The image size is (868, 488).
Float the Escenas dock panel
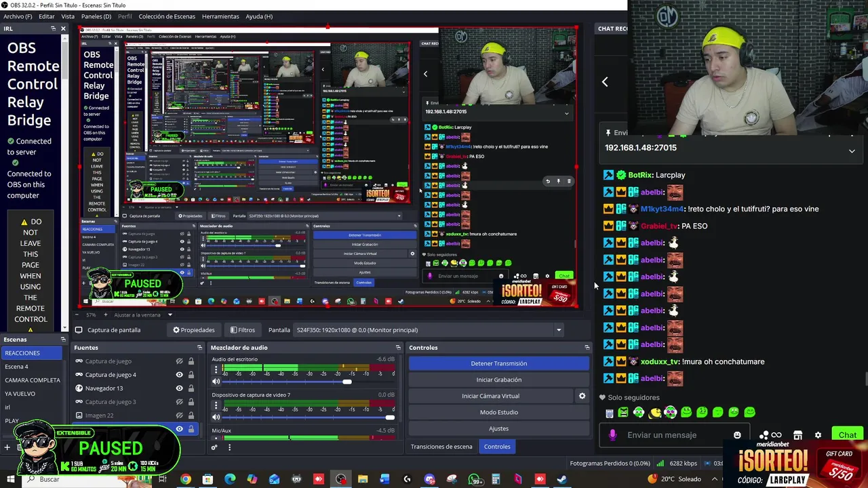coord(63,340)
